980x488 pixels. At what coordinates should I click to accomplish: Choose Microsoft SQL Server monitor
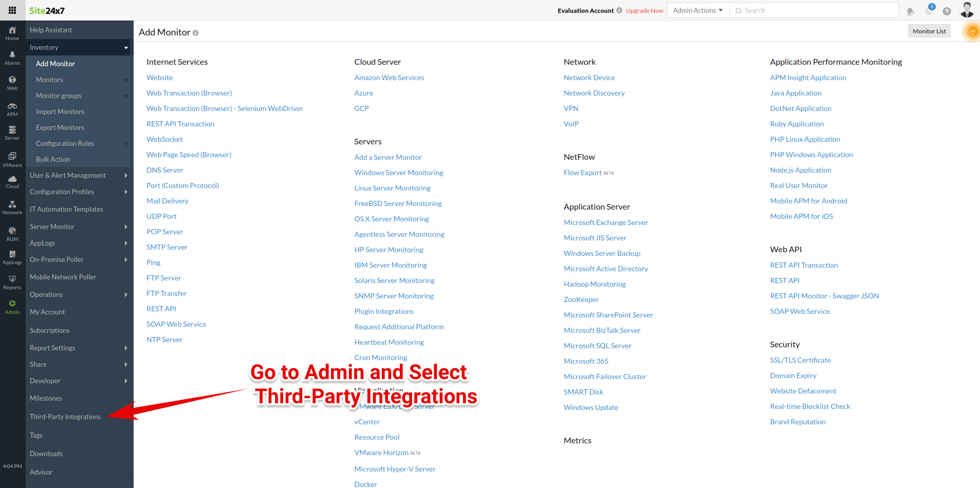[597, 346]
